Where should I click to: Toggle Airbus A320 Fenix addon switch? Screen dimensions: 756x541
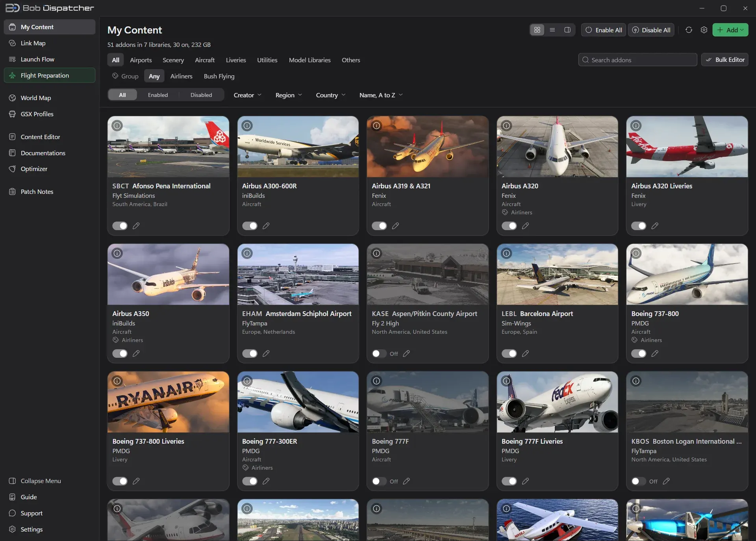pos(509,226)
